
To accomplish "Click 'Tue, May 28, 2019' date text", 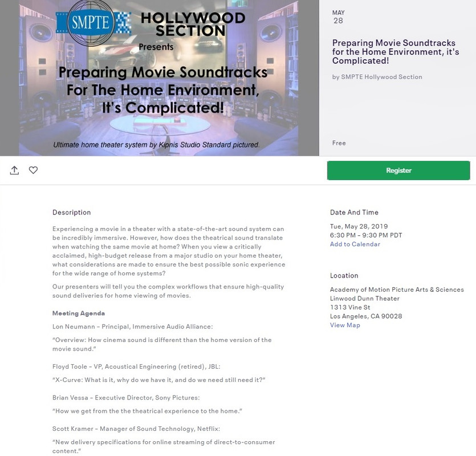I will click(x=359, y=226).
